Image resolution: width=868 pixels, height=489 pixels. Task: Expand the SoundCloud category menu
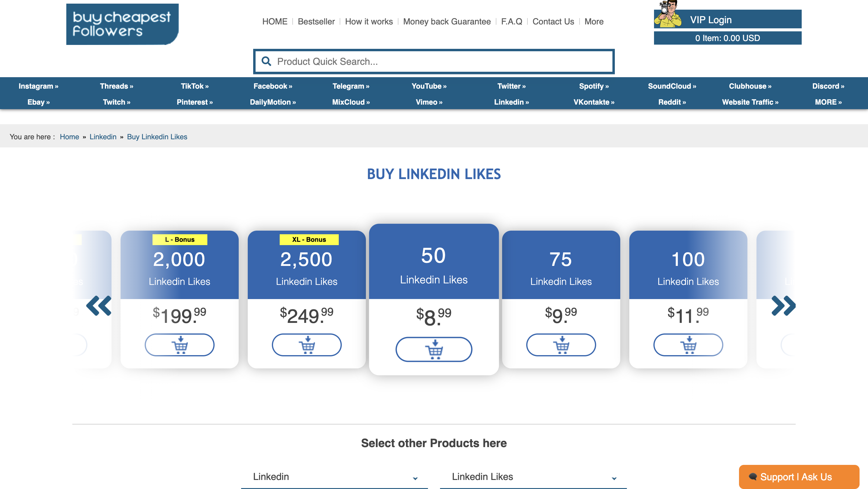click(x=672, y=86)
